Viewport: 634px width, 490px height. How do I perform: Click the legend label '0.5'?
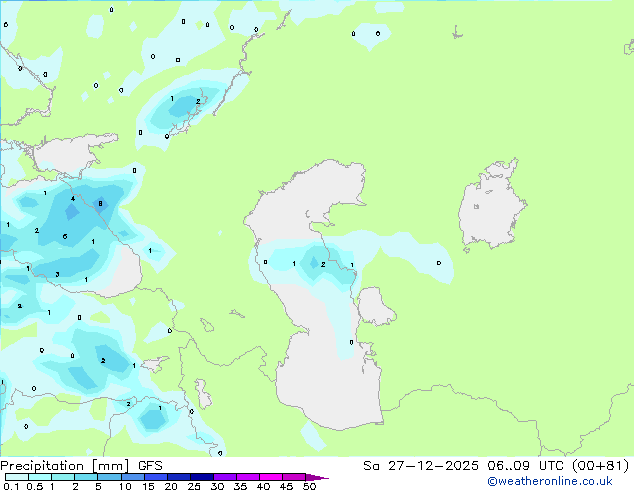[x=35, y=486]
